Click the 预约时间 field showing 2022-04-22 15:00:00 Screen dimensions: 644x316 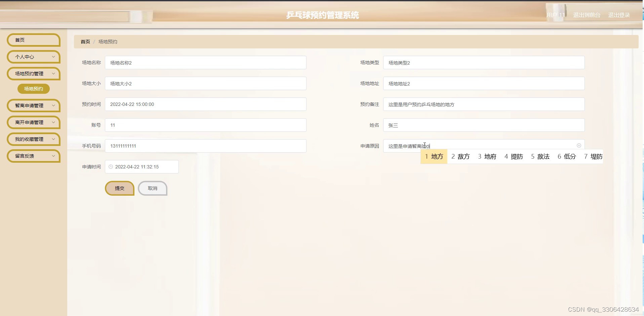click(x=206, y=104)
